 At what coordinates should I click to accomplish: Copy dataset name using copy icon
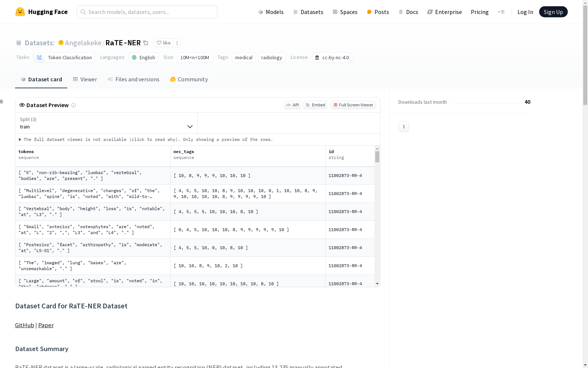point(146,43)
